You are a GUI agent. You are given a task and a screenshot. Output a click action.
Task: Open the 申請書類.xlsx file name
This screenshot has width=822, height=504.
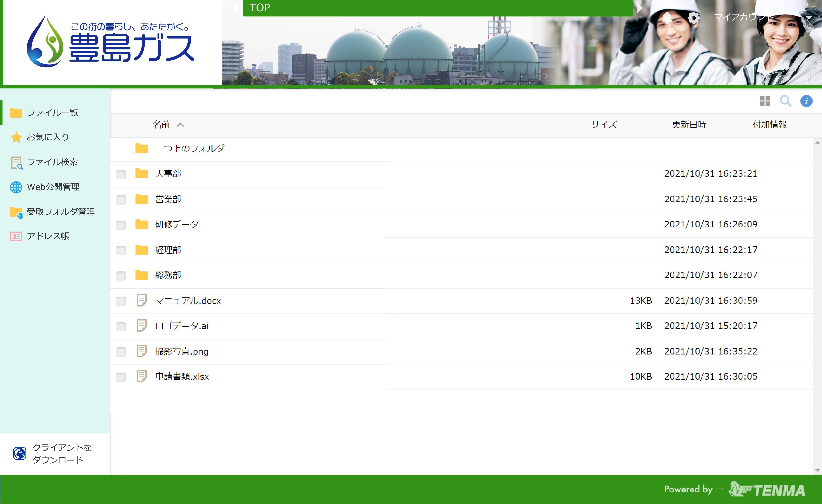(182, 377)
